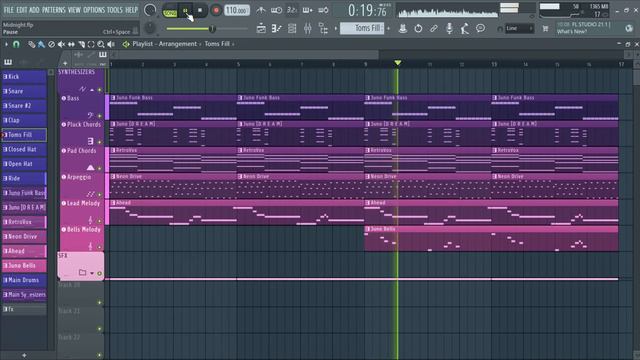The width and height of the screenshot is (640, 360).
Task: Select the Neon Drive pattern
Action: (x=24, y=236)
